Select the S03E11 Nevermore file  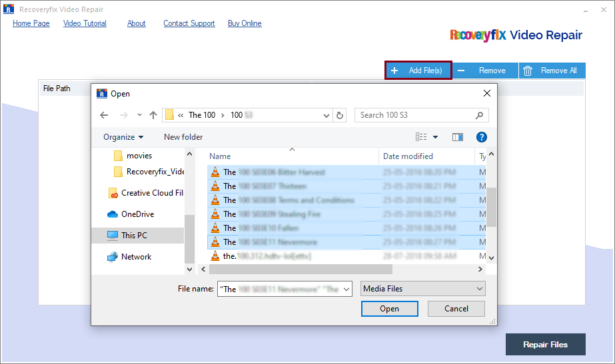[346, 242]
